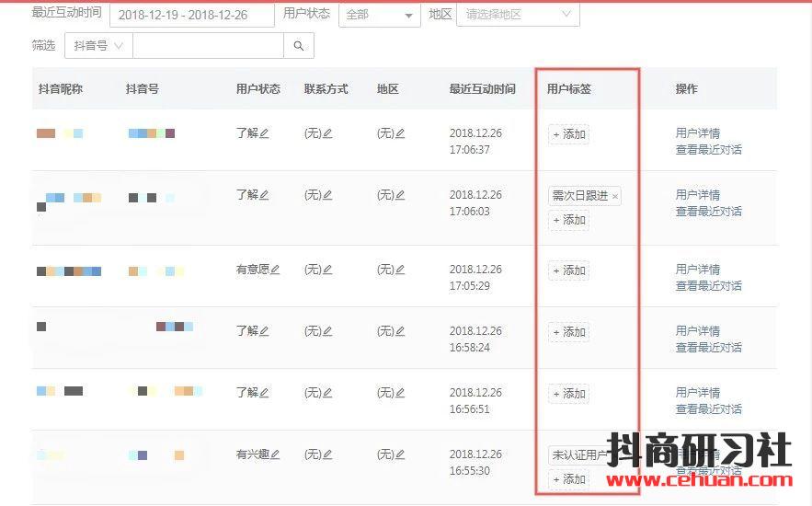Viewport: 812px width, 506px height.
Task: Edit the 有意愿 status pencil icon
Action: tap(275, 270)
